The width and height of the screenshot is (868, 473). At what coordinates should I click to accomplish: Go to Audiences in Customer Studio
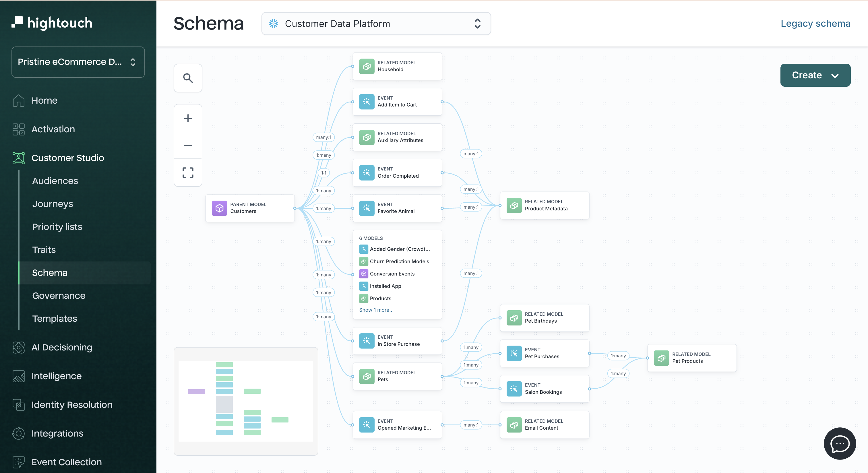(55, 181)
